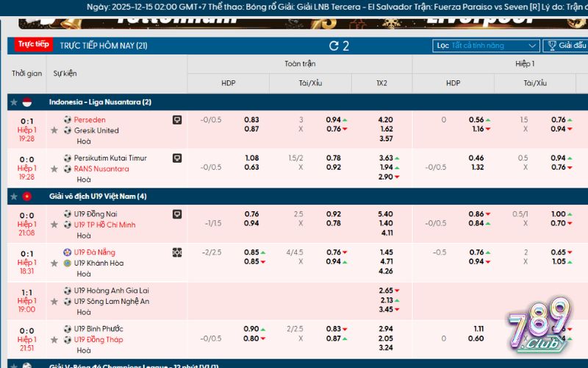Open match tracker icon for U19 Đà Nẵng match

pyautogui.click(x=177, y=252)
